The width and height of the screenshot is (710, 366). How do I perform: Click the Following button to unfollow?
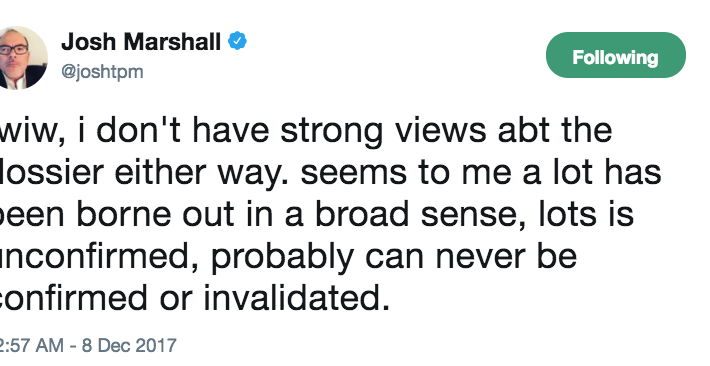pos(616,55)
